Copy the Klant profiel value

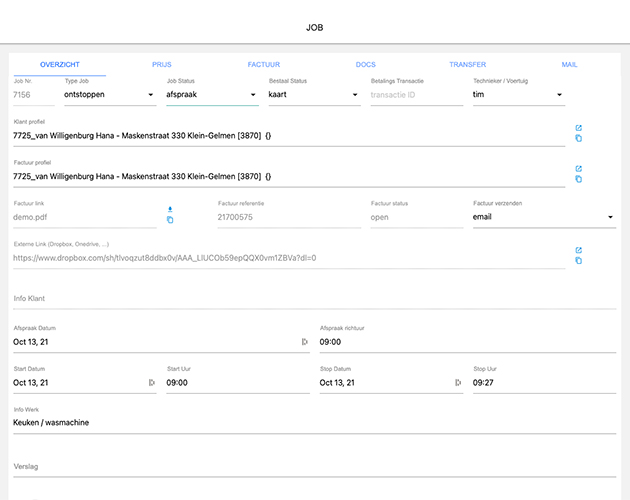tap(579, 139)
